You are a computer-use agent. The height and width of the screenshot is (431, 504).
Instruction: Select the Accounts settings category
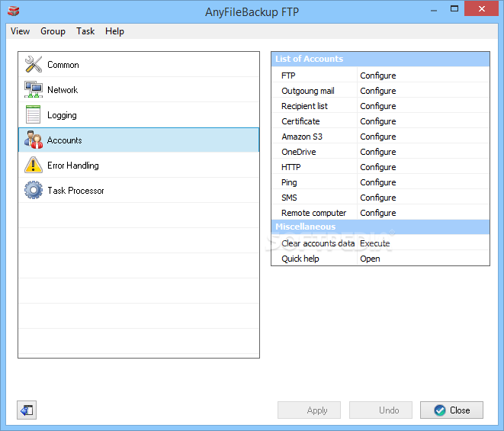[139, 140]
